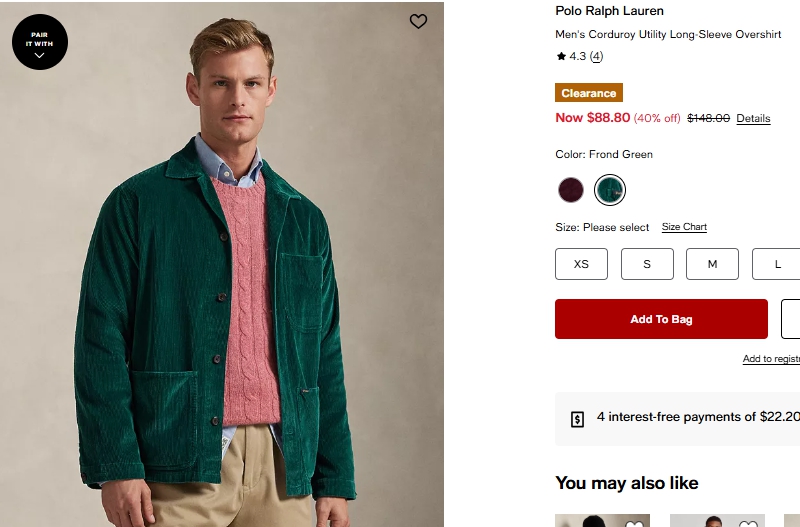Image resolution: width=800 pixels, height=527 pixels.
Task: Click the Add To Bag button
Action: pos(661,319)
